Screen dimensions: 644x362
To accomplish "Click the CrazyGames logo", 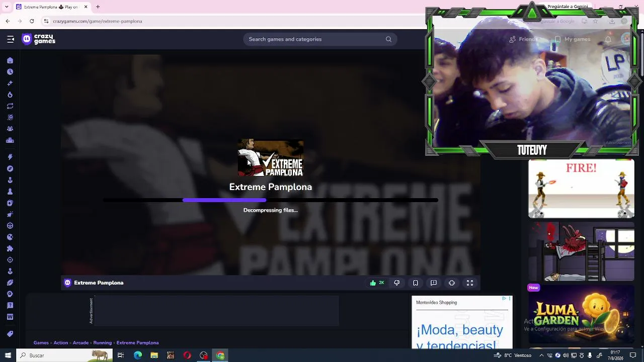I will tap(39, 39).
